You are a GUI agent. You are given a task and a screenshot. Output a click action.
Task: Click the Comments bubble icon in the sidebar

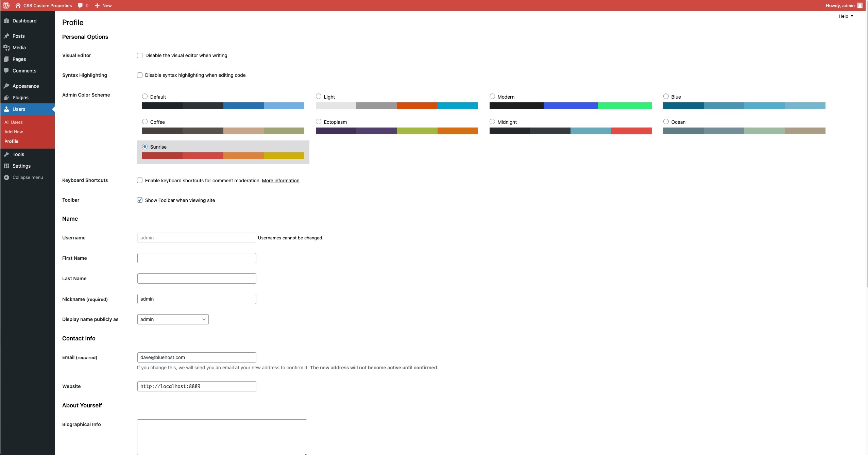(7, 70)
